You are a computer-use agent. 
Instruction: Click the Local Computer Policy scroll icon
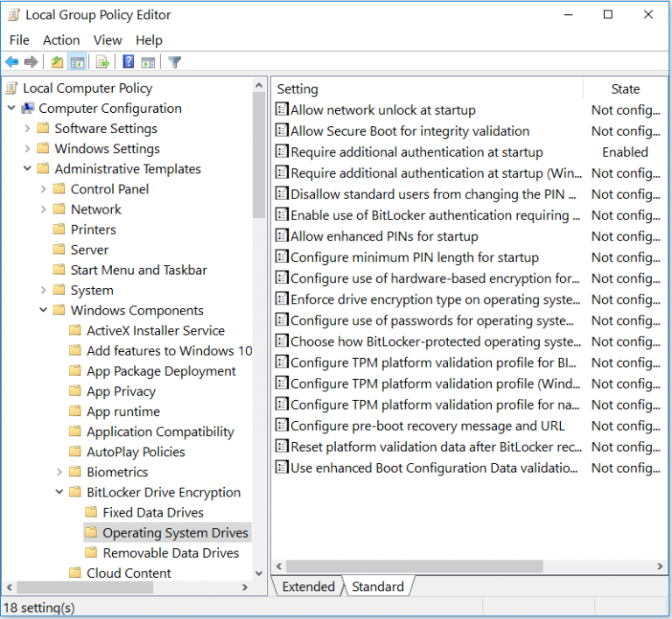coord(12,88)
